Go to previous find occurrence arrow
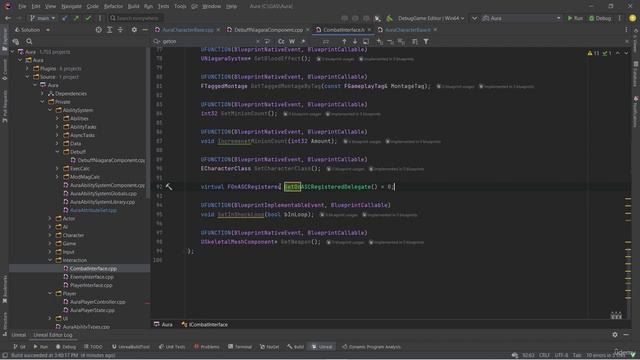Viewport: 640px width, 360px height. [x=344, y=41]
